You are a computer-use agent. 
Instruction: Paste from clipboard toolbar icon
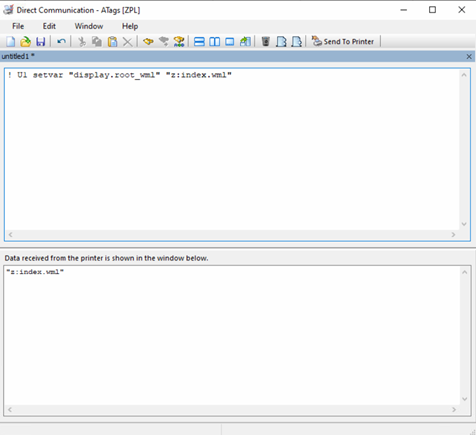[113, 42]
